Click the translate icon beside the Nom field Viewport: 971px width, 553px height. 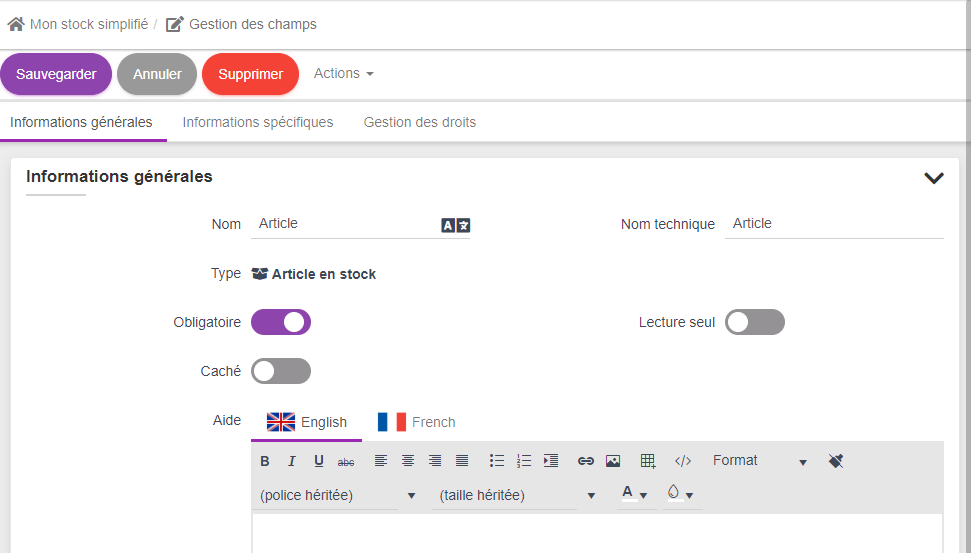455,225
